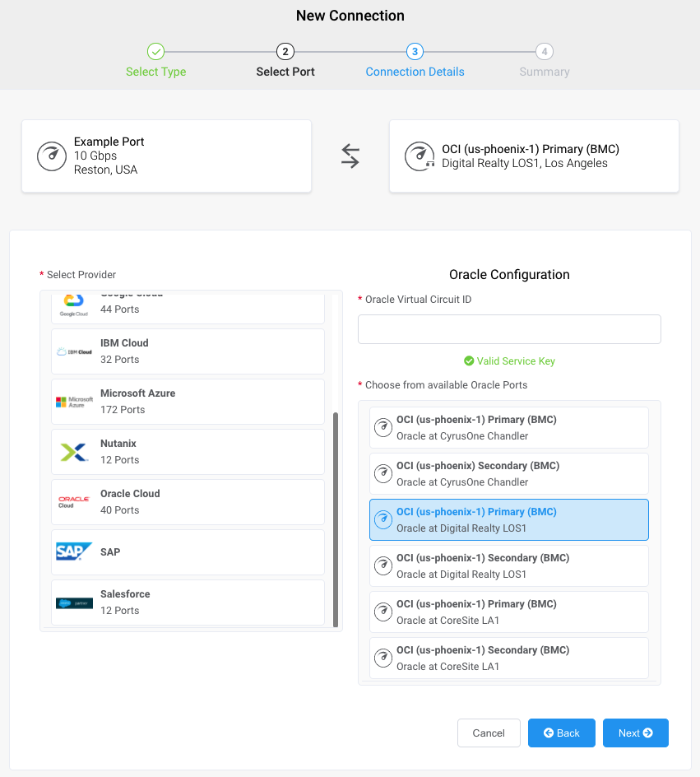Select the Oracle Cloud provider logo
This screenshot has width=700, height=777.
coord(74,502)
